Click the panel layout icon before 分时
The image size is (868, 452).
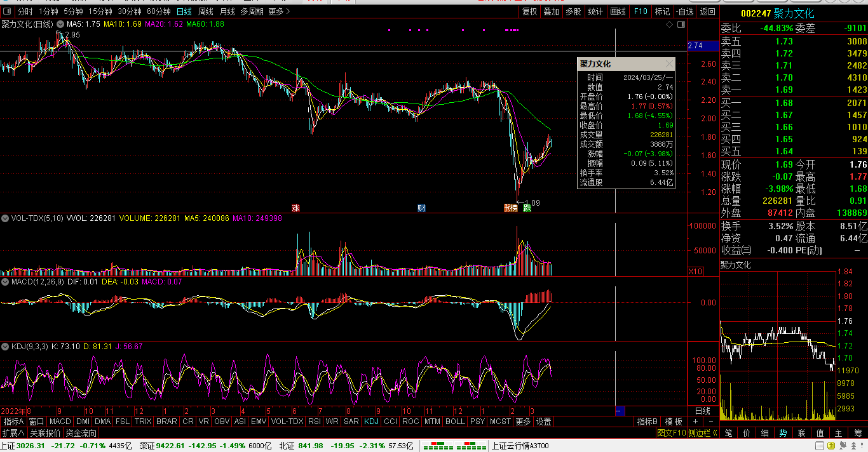coord(8,11)
